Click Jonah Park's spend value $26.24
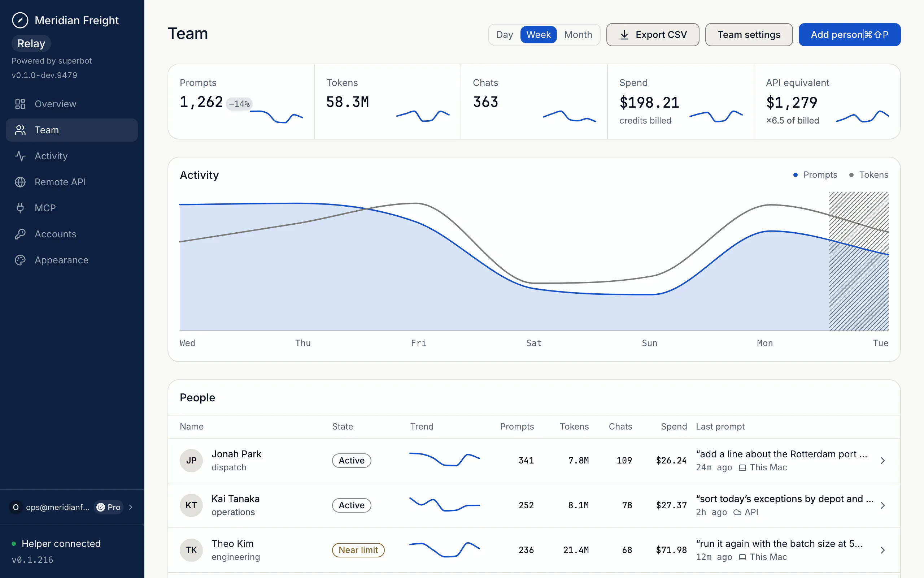Viewport: 924px width, 578px height. coord(671,461)
